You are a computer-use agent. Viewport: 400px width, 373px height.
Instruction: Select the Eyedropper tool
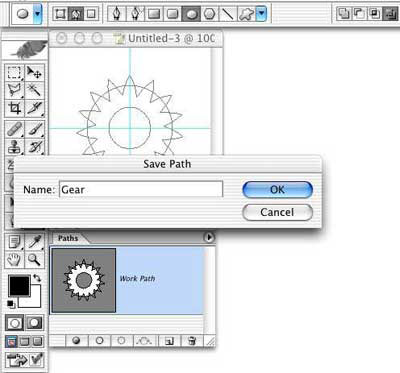(x=34, y=242)
